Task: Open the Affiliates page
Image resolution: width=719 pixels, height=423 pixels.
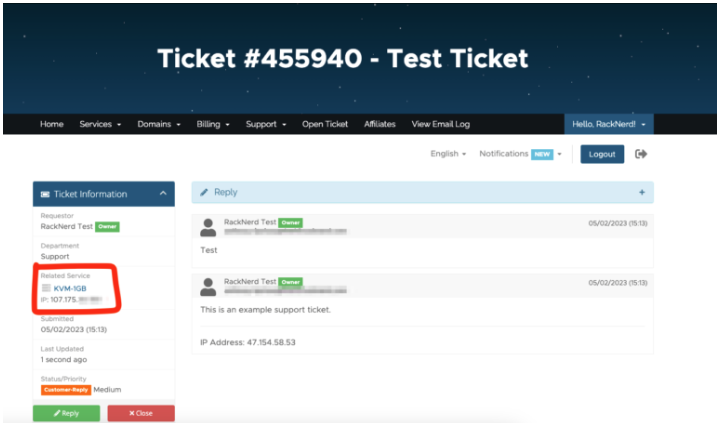Action: pos(380,124)
